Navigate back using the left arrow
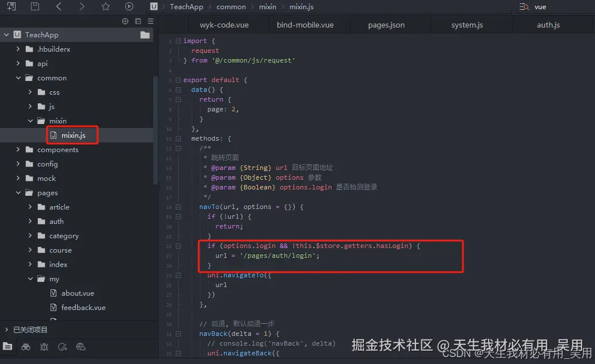 click(x=58, y=6)
